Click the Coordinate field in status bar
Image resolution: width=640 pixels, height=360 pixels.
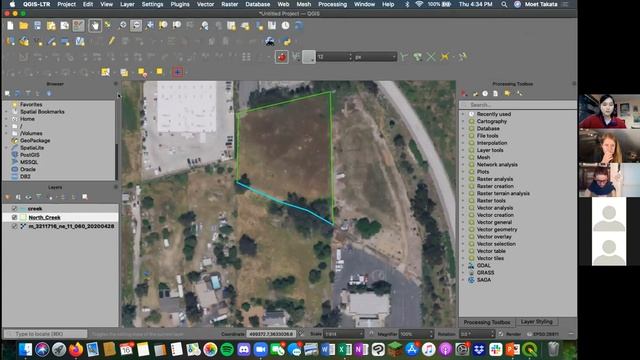click(x=271, y=334)
